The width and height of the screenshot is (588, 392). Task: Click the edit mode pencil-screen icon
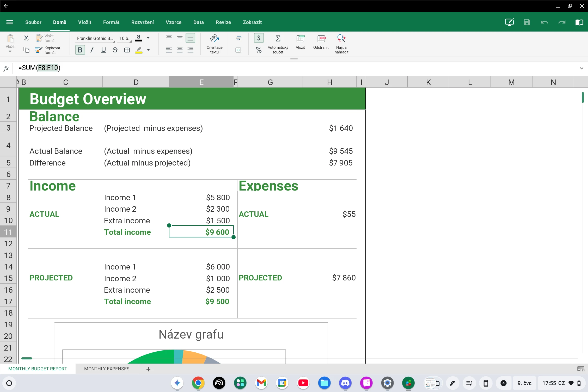(510, 22)
